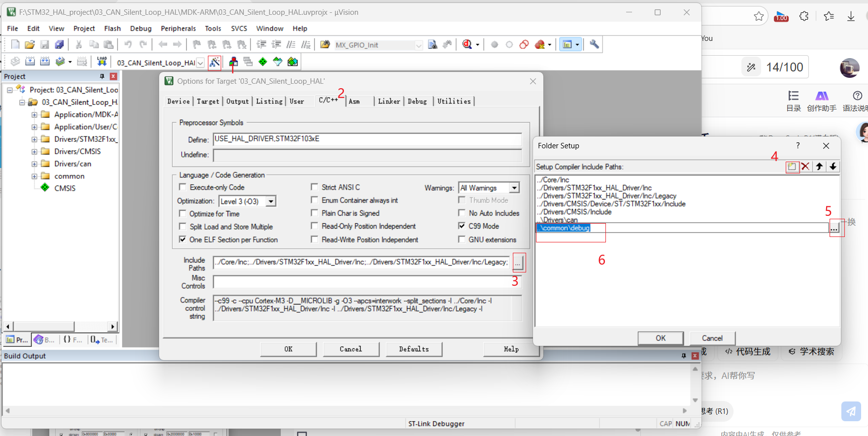Click the Build target toolbar icon
868x436 pixels.
point(30,62)
